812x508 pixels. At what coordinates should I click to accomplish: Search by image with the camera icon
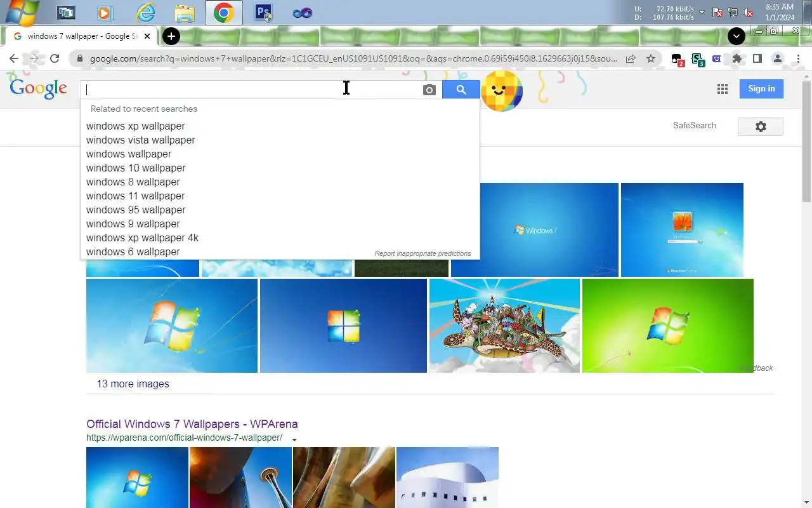[x=429, y=90]
